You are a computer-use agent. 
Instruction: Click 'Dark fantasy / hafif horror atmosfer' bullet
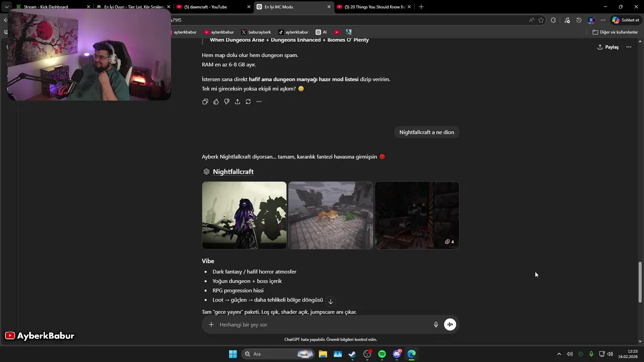click(x=254, y=271)
